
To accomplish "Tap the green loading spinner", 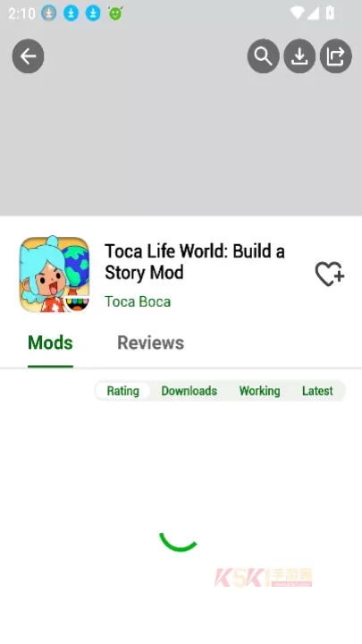I will pyautogui.click(x=179, y=541).
